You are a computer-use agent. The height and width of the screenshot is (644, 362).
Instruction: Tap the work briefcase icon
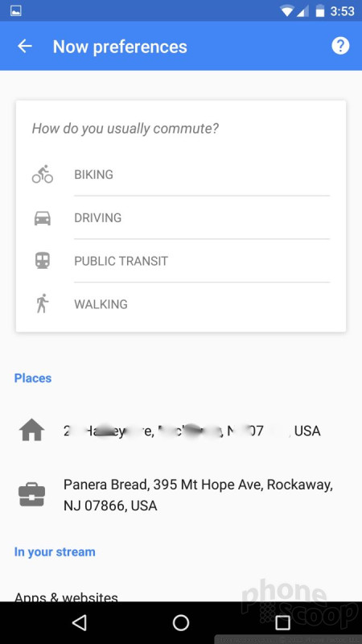tap(31, 495)
